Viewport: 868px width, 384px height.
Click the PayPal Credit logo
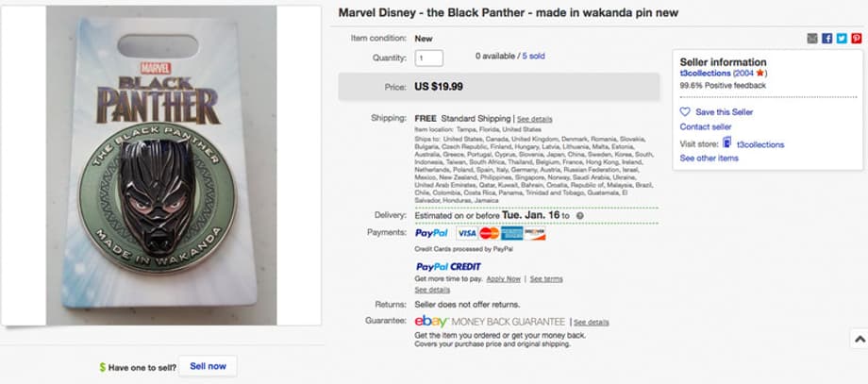(x=449, y=267)
